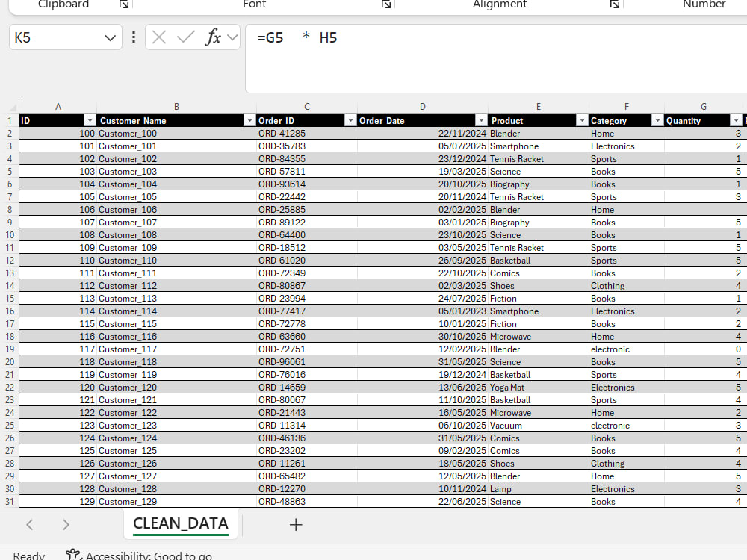Click cell containing ORD-11314
Screen dimensions: 747x560
click(x=307, y=426)
